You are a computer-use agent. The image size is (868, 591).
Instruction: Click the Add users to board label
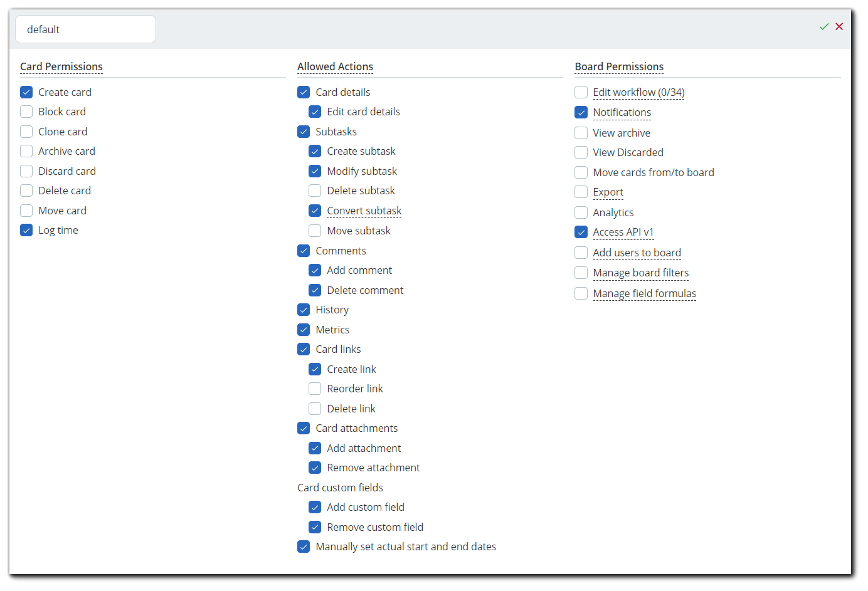click(637, 253)
